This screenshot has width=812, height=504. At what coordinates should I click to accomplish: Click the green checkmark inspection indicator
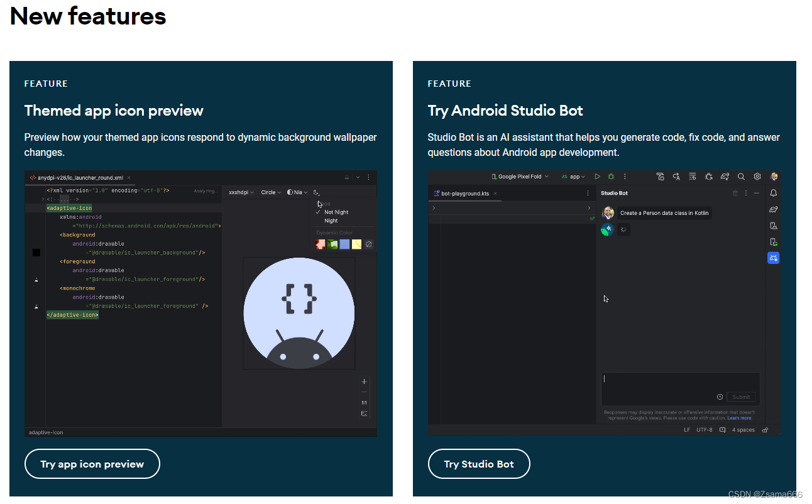point(592,218)
